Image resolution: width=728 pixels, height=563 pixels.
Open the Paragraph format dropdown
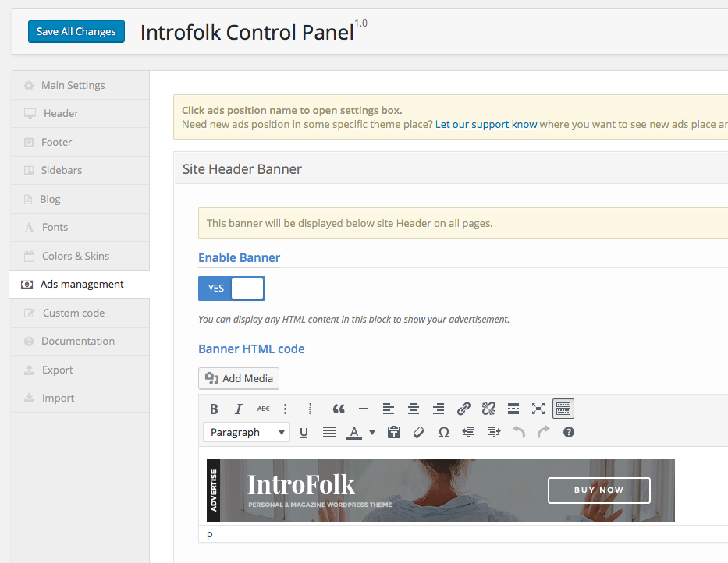(247, 432)
